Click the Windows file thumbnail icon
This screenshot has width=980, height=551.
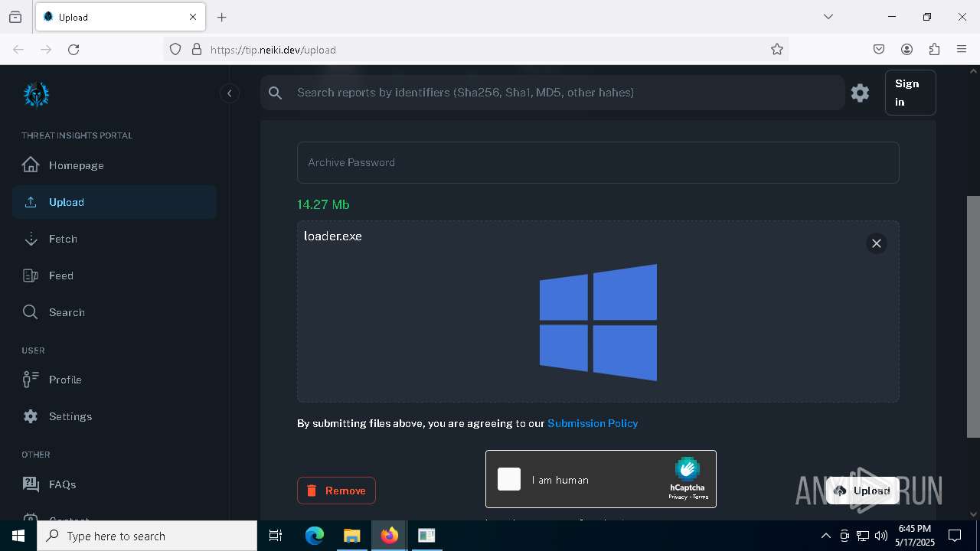[x=598, y=322]
